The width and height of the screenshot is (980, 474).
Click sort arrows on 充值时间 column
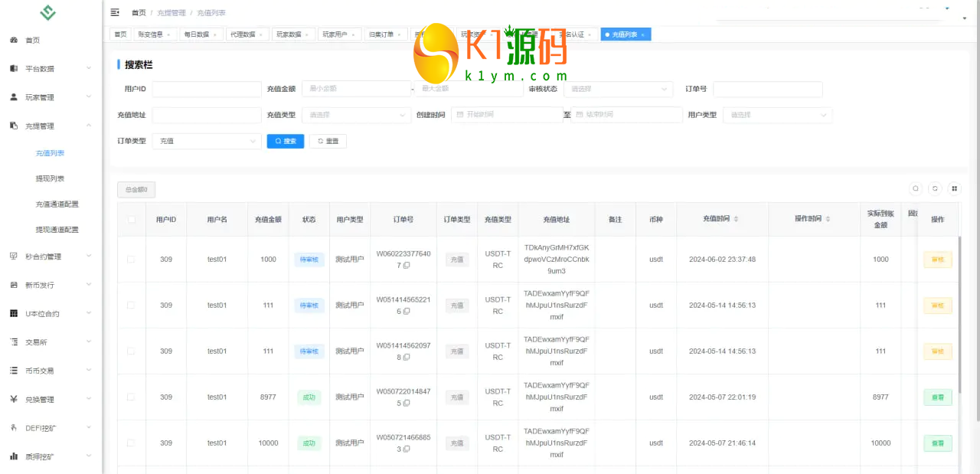click(x=737, y=219)
